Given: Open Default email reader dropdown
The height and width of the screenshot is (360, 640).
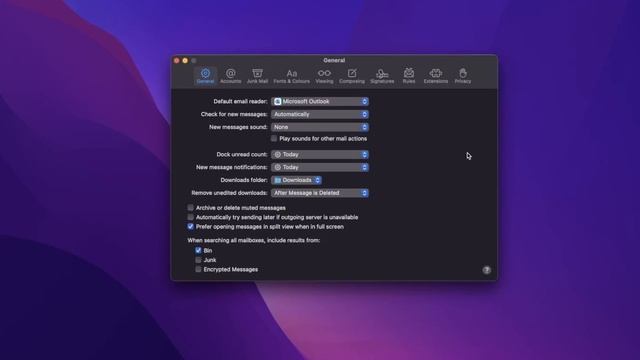Looking at the screenshot, I should [x=320, y=101].
